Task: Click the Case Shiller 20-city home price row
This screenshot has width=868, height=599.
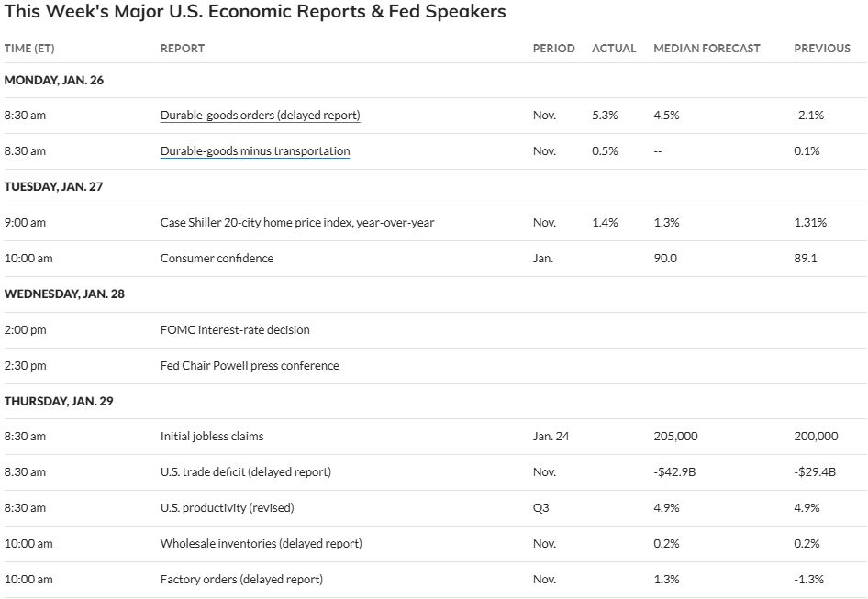Action: point(297,223)
